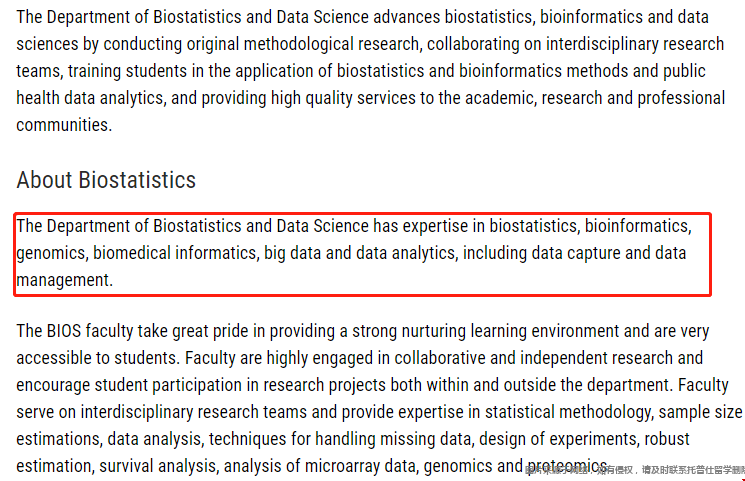Click 'health data analytics' in the intro paragraph

click(90, 98)
